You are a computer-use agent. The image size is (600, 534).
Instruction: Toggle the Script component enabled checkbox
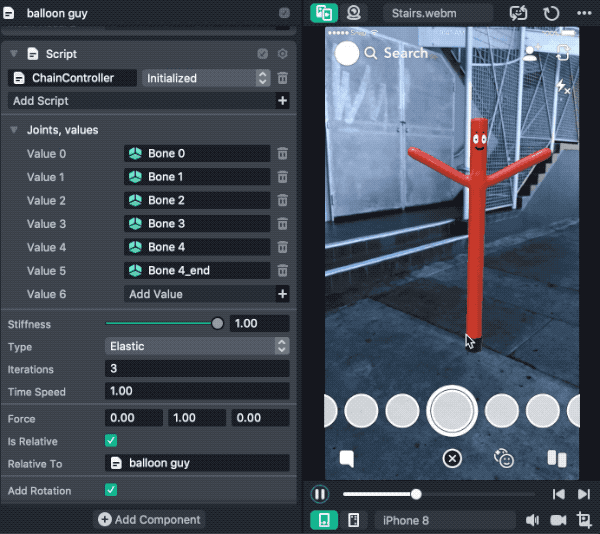click(262, 54)
